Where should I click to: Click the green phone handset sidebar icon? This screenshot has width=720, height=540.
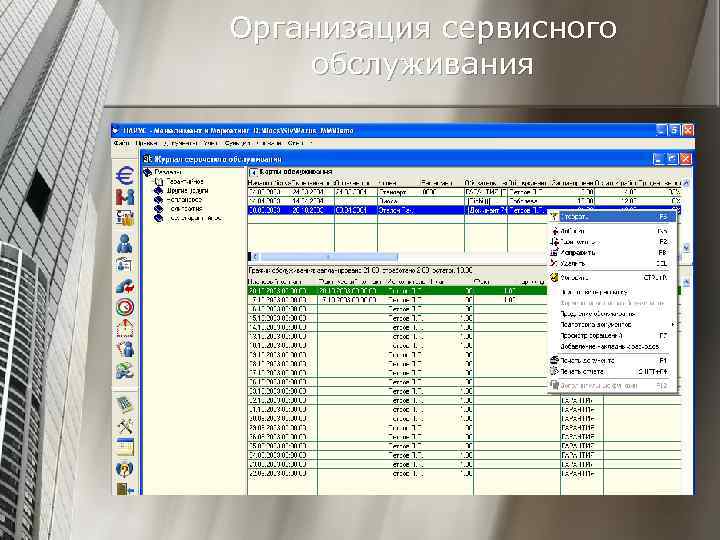pyautogui.click(x=124, y=371)
